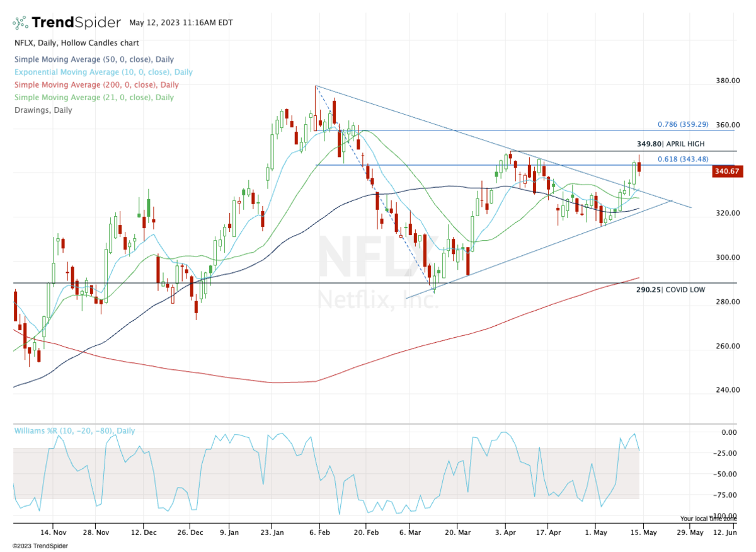Click the TrendSpider logo icon

[19, 22]
